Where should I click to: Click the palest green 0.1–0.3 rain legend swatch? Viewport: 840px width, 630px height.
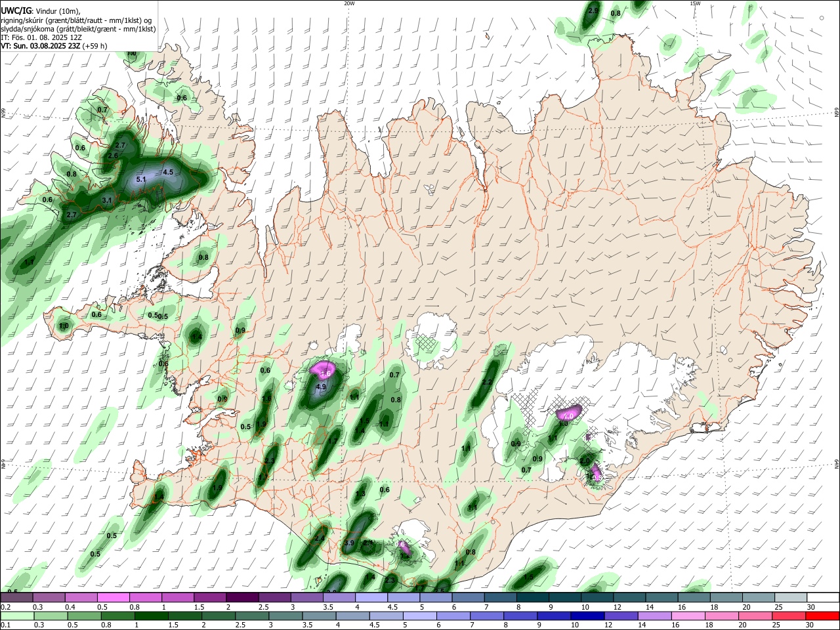(x=16, y=616)
